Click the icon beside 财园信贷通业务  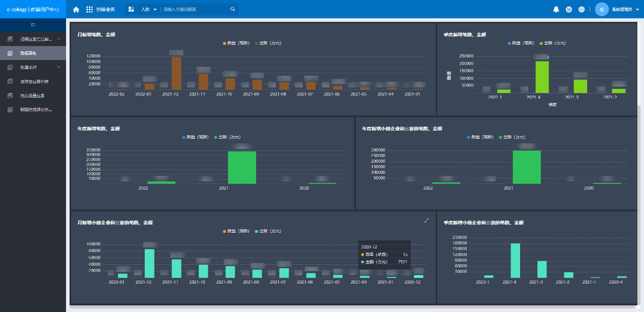pos(10,109)
